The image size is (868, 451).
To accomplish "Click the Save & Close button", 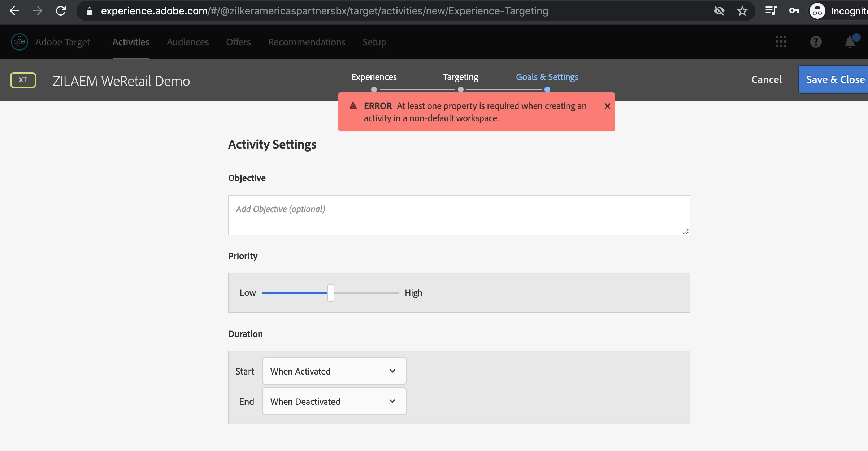I will tap(835, 79).
